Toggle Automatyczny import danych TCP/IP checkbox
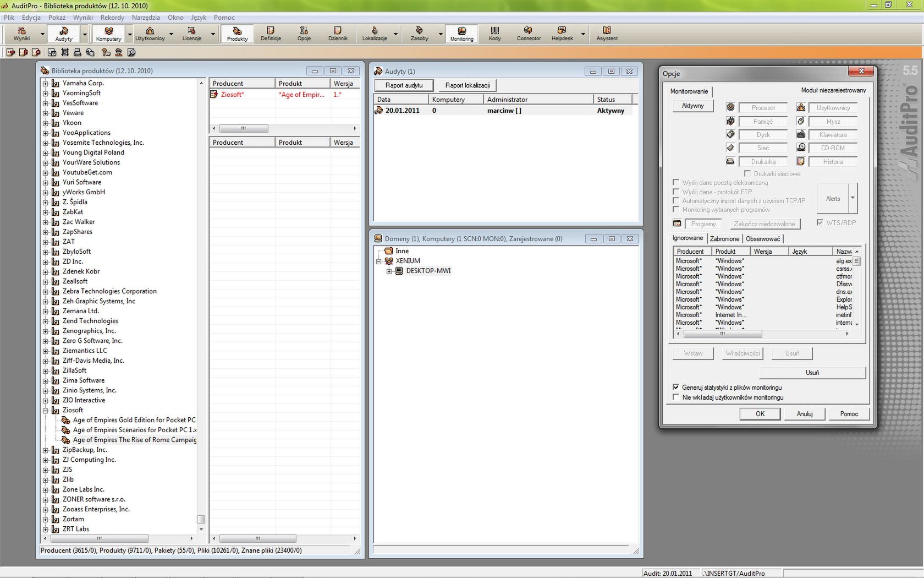924x578 pixels. [676, 200]
